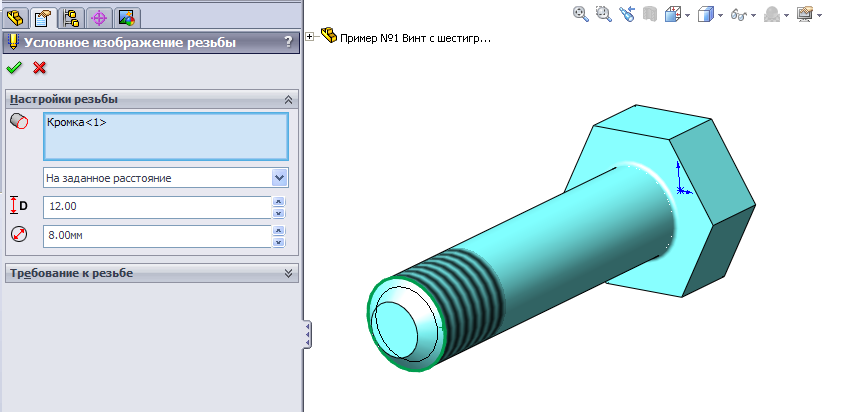Viewport: 857px width, 412px height.
Task: Decrease the depth value 12.00
Action: click(279, 213)
